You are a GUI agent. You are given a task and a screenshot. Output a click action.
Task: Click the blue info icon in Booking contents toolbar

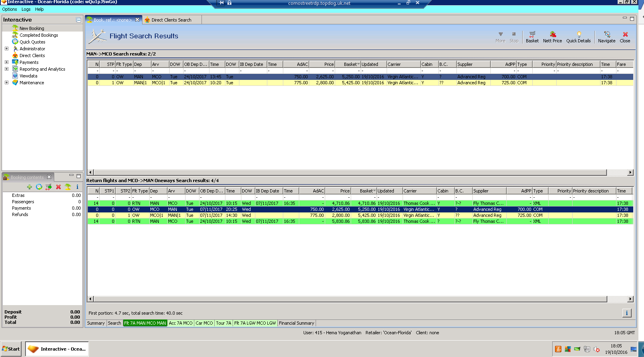click(x=77, y=187)
